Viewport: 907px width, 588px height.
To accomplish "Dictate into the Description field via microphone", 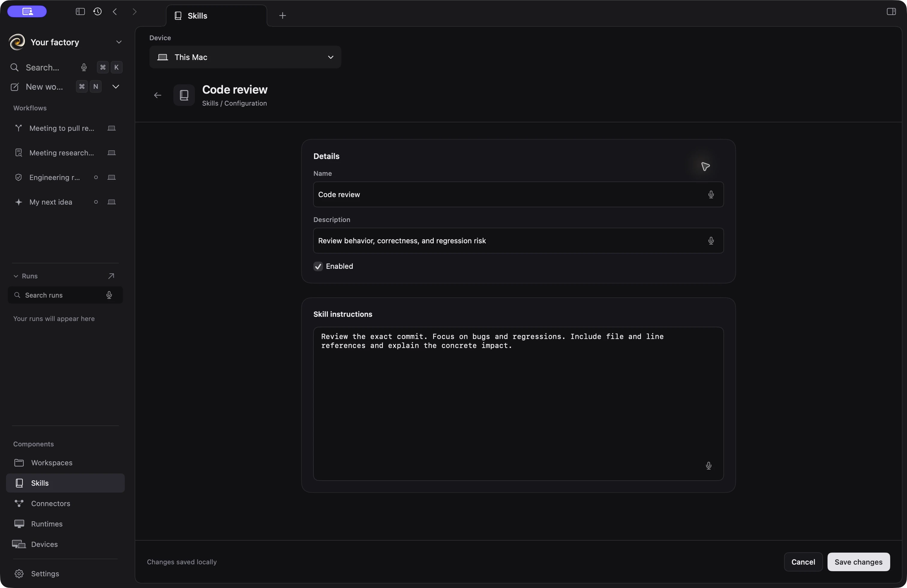I will tap(711, 241).
